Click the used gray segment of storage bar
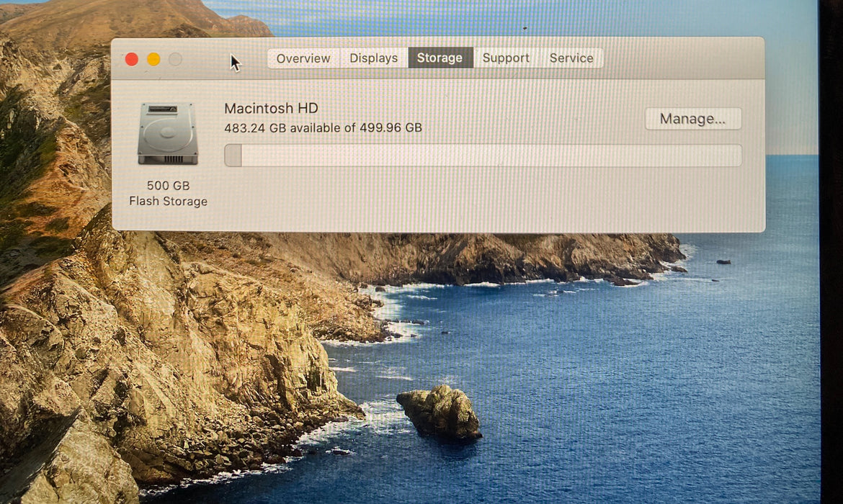 (233, 156)
